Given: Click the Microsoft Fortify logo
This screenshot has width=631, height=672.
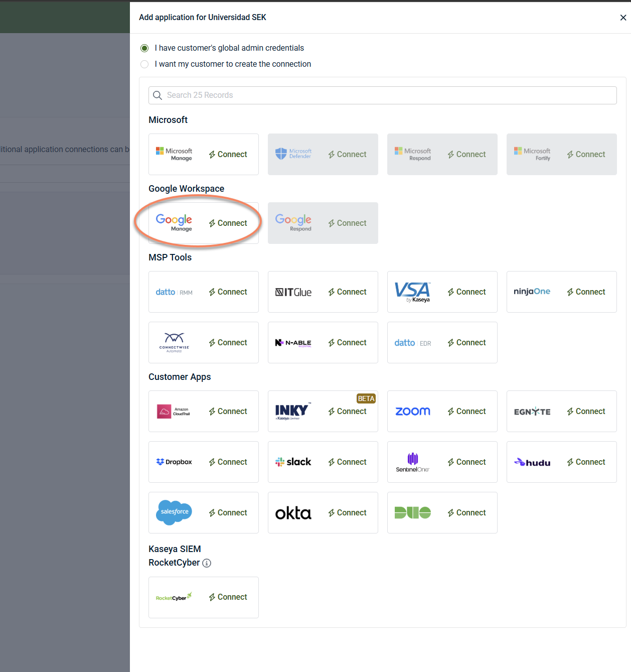Looking at the screenshot, I should coord(532,154).
